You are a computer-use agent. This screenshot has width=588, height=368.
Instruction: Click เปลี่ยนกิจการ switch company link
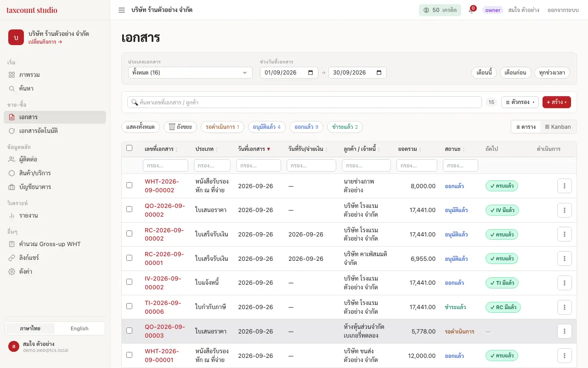tap(45, 42)
